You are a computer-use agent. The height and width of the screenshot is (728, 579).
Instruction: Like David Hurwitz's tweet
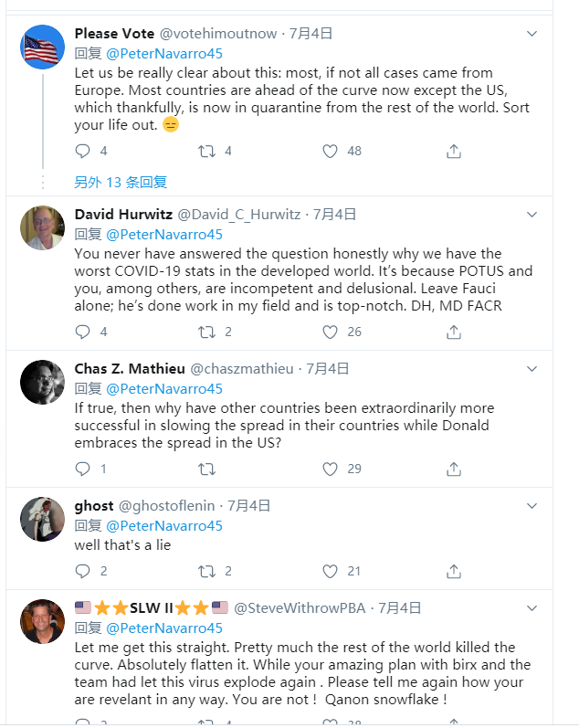click(x=331, y=332)
